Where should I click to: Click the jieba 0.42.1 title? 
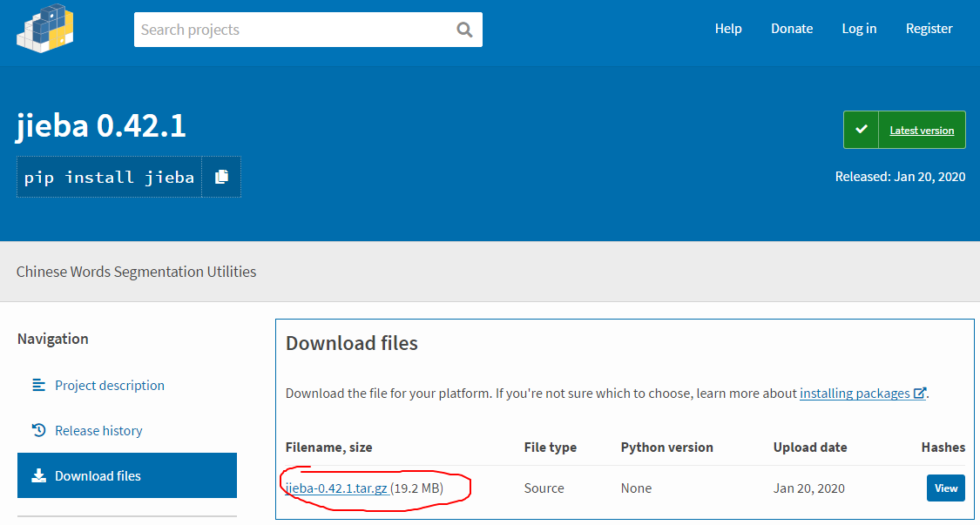[101, 127]
